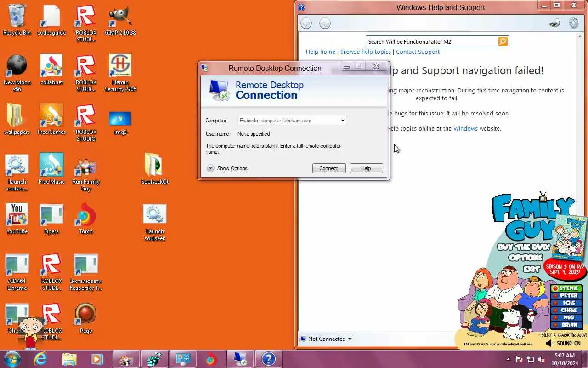Screen dimensions: 588x368
Task: Focus the Help search text box
Action: (x=432, y=41)
